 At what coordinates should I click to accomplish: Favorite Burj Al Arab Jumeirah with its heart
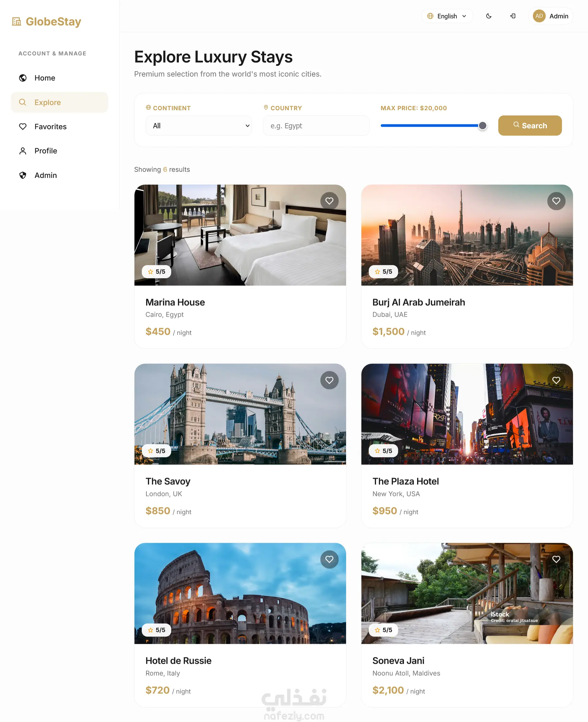556,201
